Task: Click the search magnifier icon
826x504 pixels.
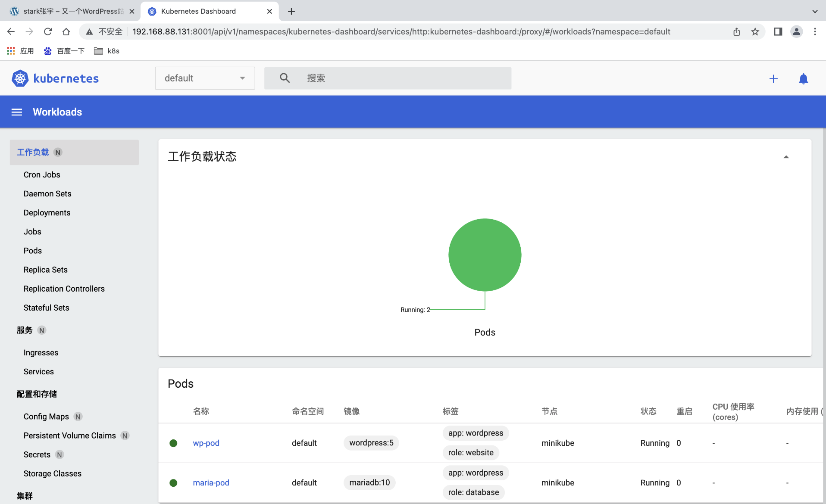Action: point(285,78)
